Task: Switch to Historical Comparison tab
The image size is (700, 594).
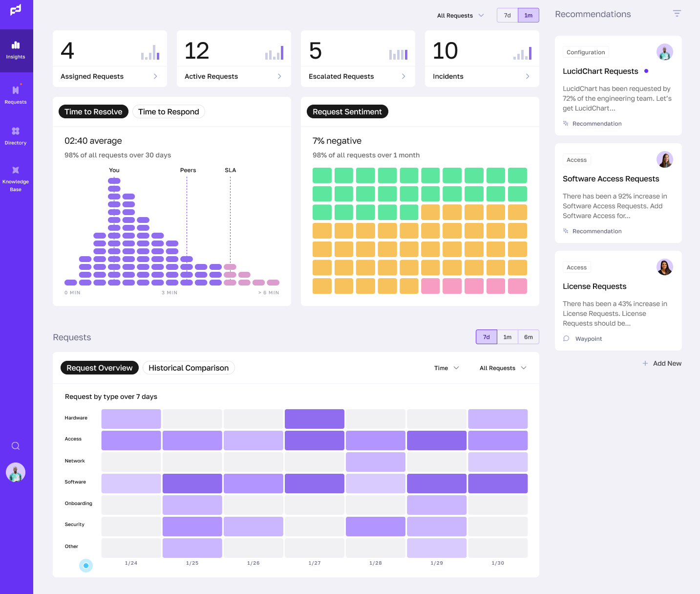Action: [x=189, y=368]
